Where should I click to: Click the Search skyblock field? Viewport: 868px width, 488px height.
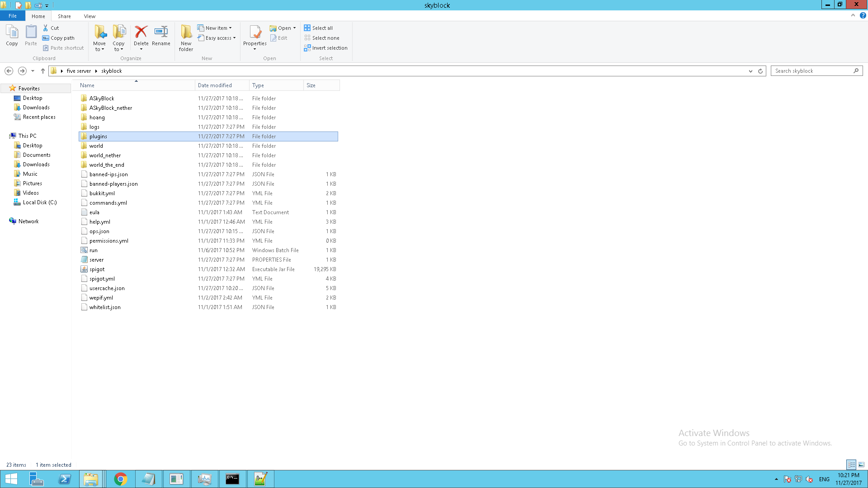[812, 71]
